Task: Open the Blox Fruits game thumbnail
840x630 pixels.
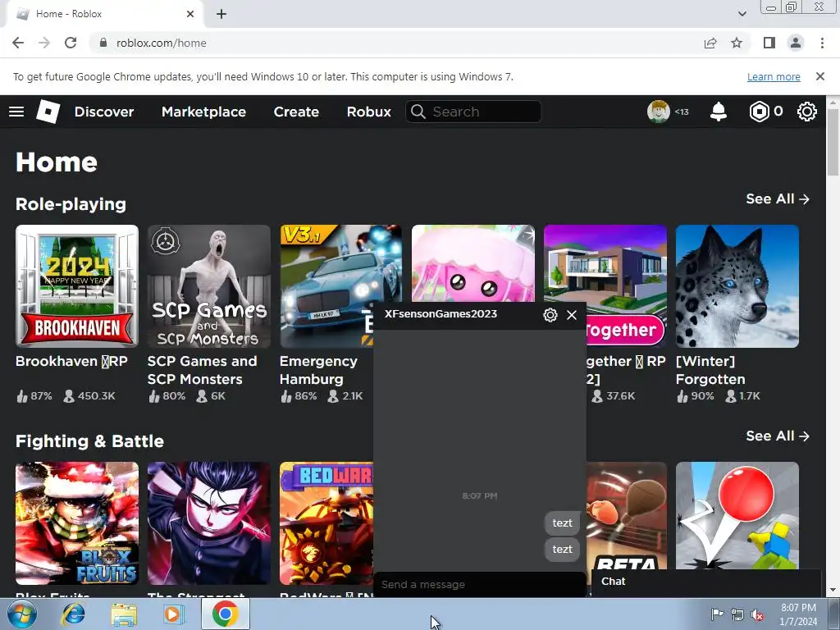Action: point(77,523)
